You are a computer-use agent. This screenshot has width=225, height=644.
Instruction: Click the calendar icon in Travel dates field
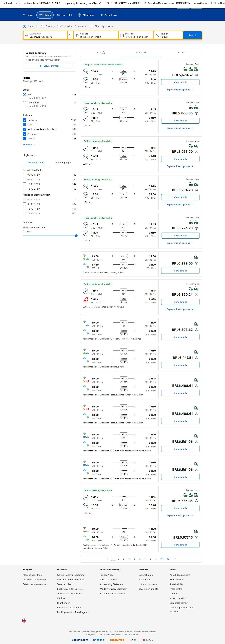click(x=122, y=35)
